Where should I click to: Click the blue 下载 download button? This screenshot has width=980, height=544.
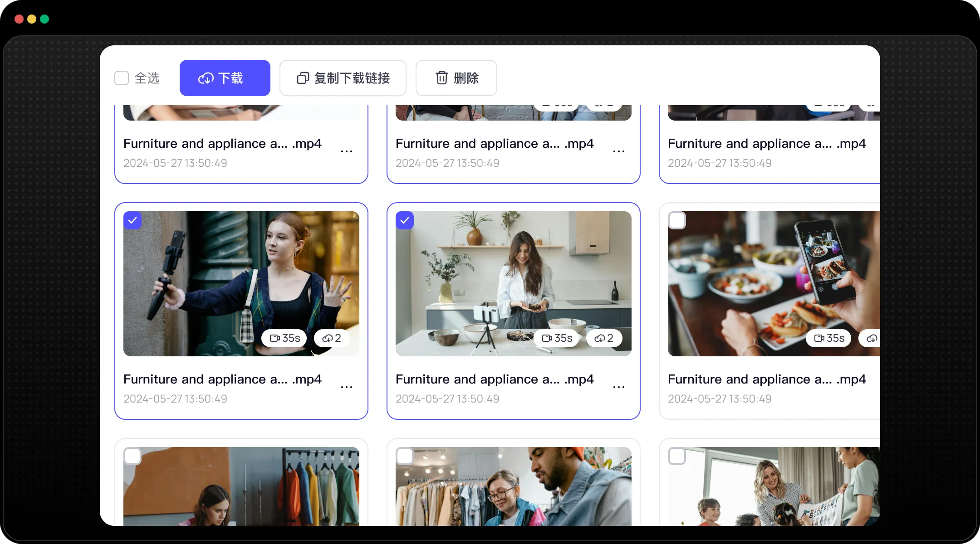pyautogui.click(x=225, y=78)
